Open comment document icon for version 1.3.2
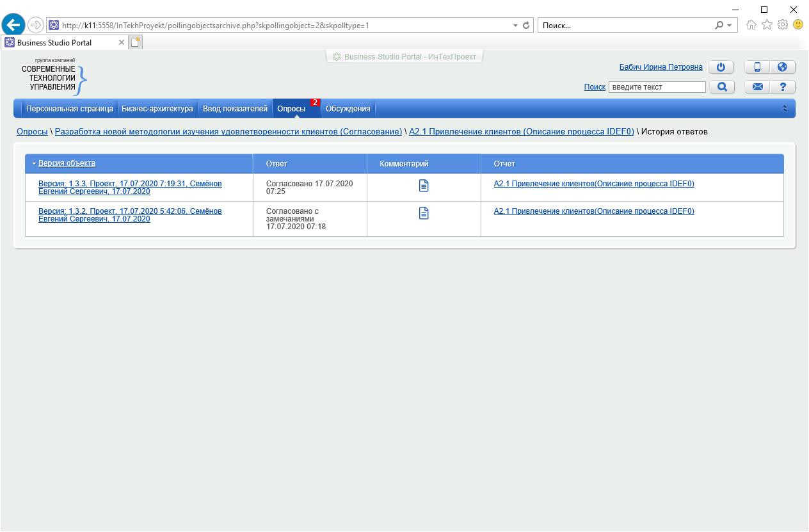Viewport: 809px width, 532px height. 424,213
